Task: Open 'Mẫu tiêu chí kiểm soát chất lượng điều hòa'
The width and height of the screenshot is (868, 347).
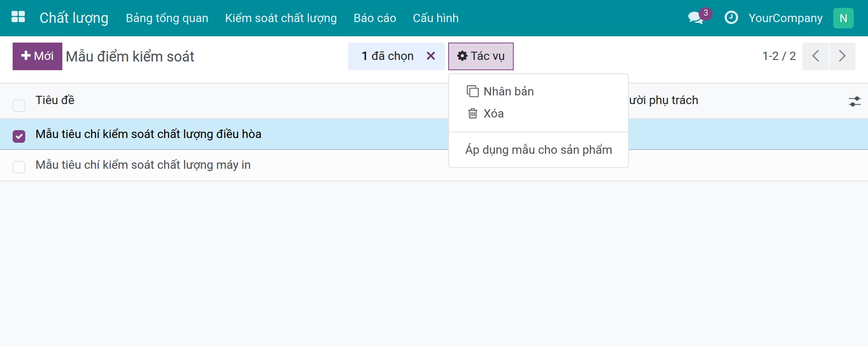Action: 148,134
